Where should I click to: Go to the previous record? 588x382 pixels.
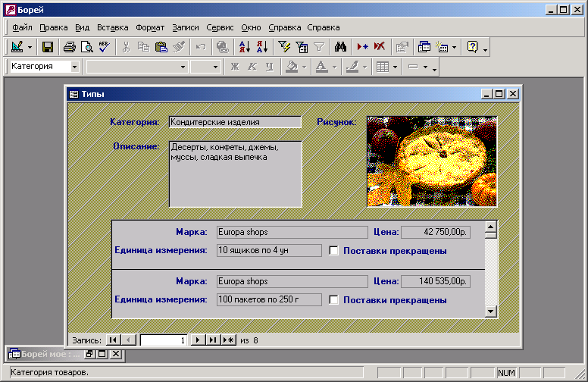128,340
